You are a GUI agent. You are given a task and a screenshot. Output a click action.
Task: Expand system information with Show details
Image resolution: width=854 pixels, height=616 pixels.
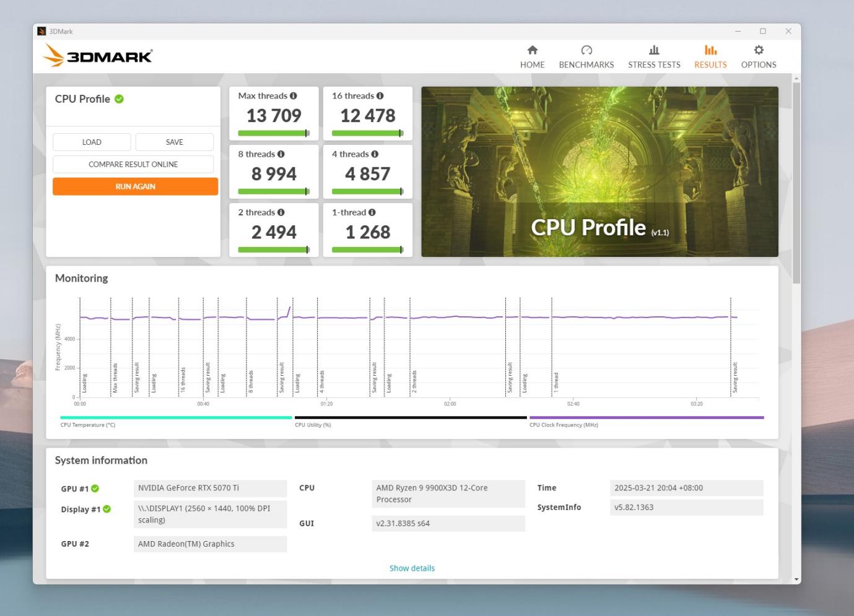tap(412, 568)
